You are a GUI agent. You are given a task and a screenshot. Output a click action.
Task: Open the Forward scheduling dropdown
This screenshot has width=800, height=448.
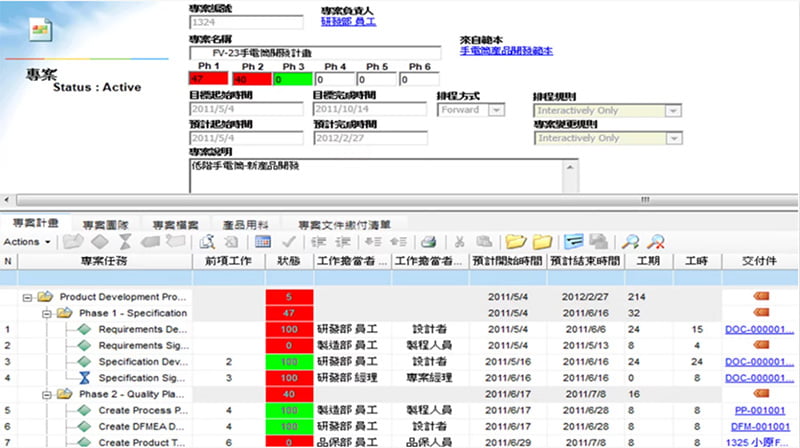496,110
